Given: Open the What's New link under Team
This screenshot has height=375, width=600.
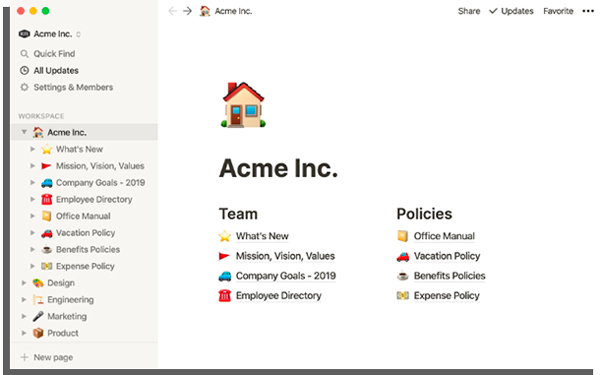Looking at the screenshot, I should [262, 236].
